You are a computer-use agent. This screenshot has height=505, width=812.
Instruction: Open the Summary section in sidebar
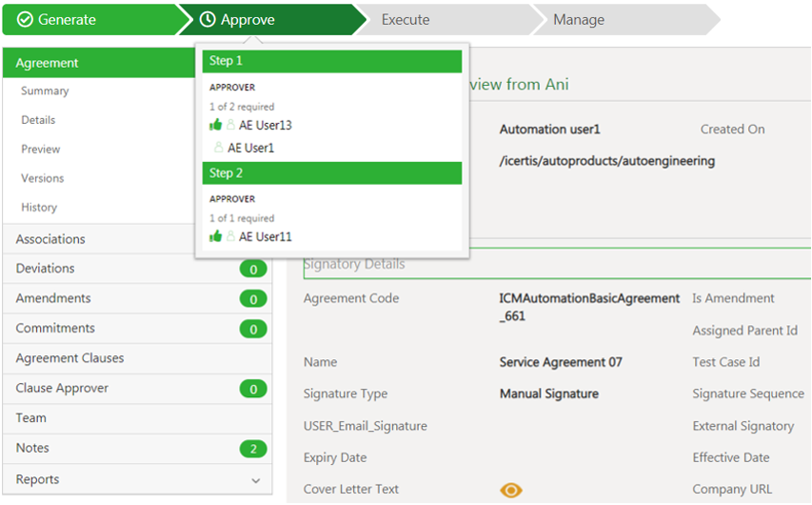click(x=45, y=91)
